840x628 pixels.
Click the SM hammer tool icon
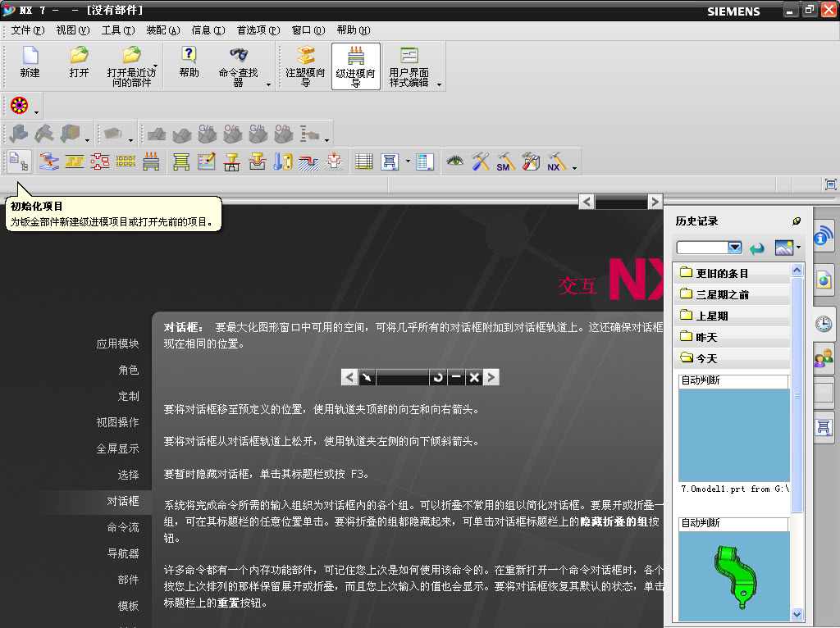pos(505,162)
